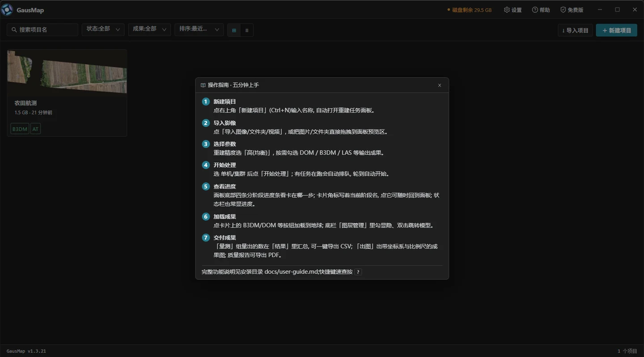
Task: Click the book icon in the guide title
Action: 203,85
